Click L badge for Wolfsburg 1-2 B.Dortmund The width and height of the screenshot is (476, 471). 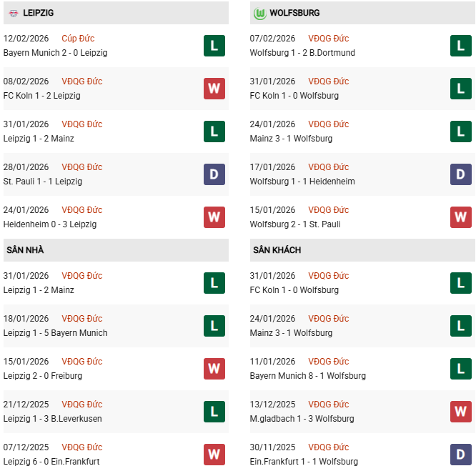coord(460,46)
